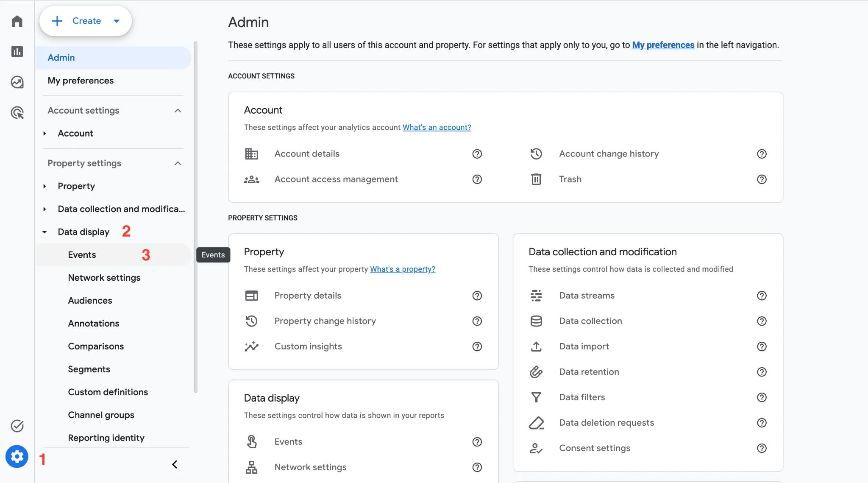Image resolution: width=868 pixels, height=483 pixels.
Task: Click the Admin gear icon
Action: (17, 456)
